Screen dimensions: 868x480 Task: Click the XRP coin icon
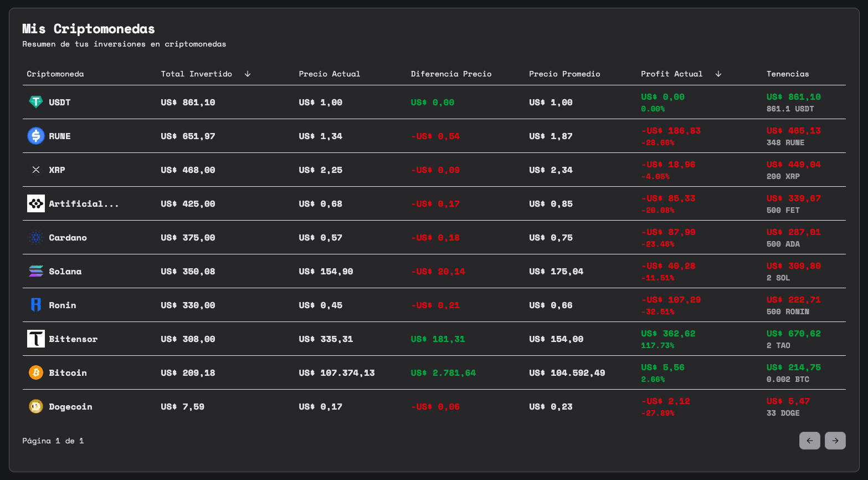pos(36,170)
